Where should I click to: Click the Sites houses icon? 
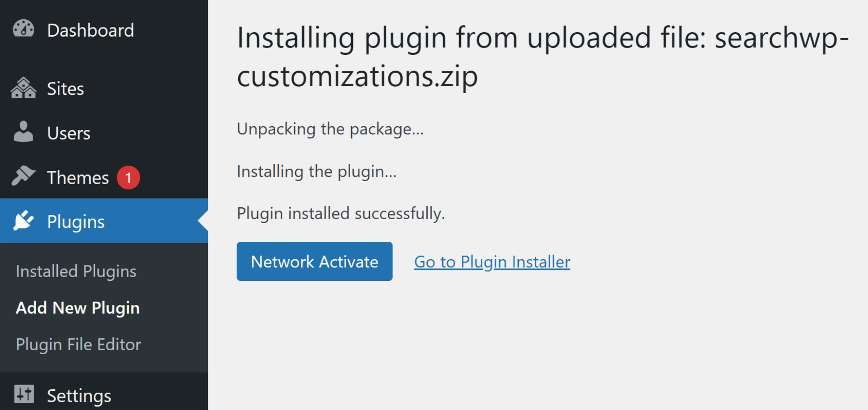tap(23, 88)
